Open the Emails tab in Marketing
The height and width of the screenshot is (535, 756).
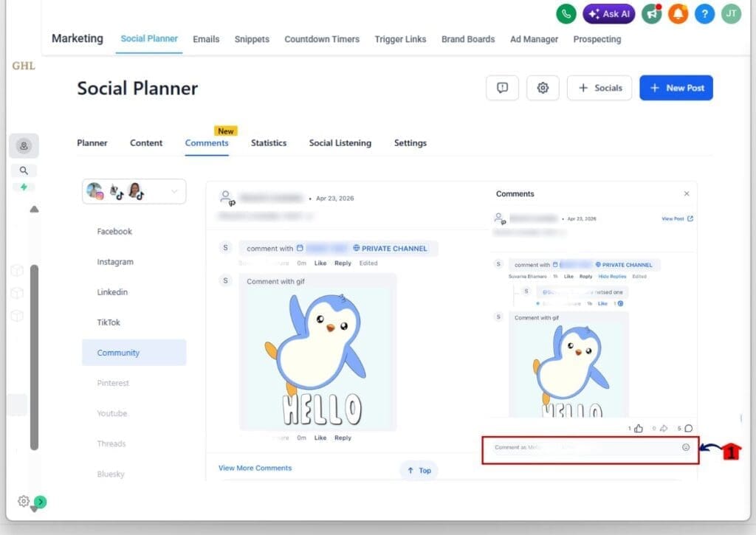pyautogui.click(x=206, y=39)
